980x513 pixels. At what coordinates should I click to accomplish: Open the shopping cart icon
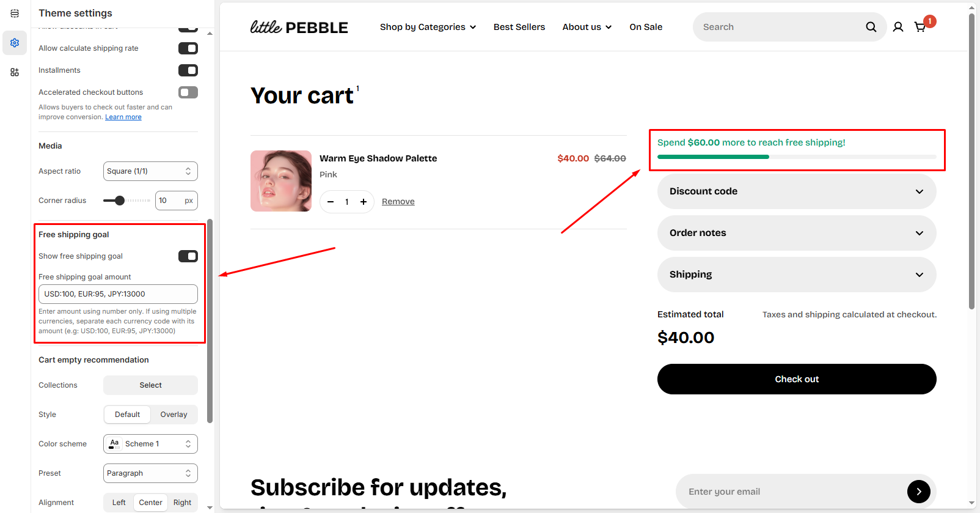pyautogui.click(x=920, y=27)
